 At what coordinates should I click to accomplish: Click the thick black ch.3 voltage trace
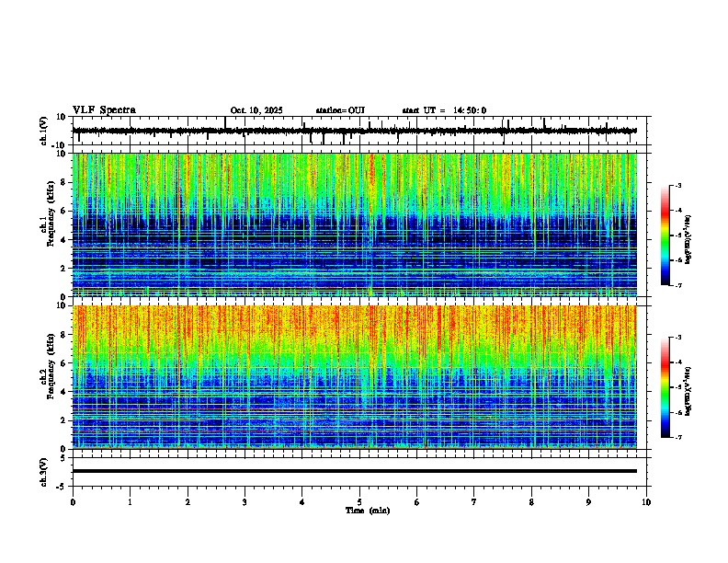click(355, 471)
